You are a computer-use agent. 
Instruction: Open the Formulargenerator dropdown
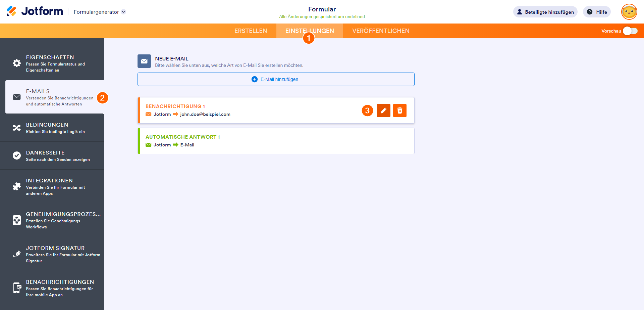tap(100, 12)
